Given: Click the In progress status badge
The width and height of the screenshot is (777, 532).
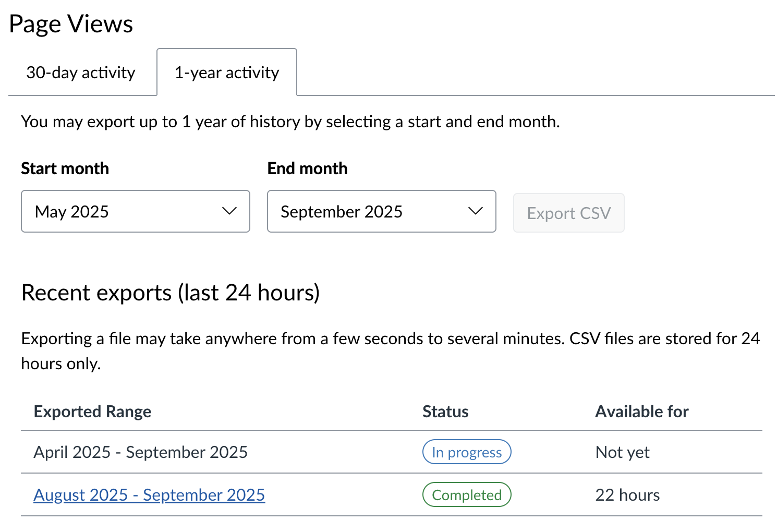Looking at the screenshot, I should click(466, 452).
